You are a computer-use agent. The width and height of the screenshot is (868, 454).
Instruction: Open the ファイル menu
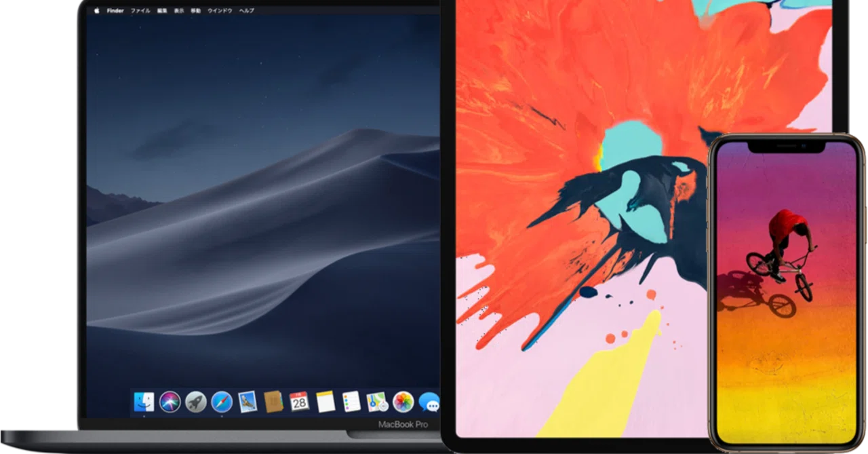pos(140,11)
